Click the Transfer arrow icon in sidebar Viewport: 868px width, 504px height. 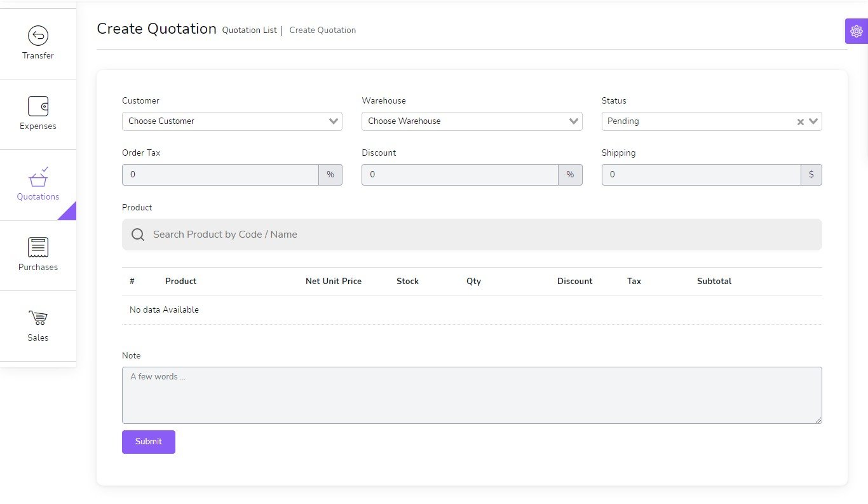(38, 36)
